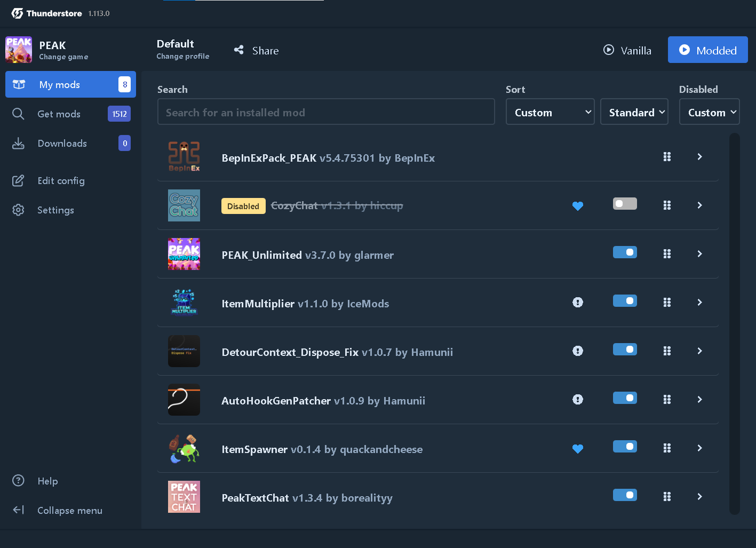Expand the PeakTextChat row chevron
This screenshot has width=756, height=548.
tap(699, 497)
